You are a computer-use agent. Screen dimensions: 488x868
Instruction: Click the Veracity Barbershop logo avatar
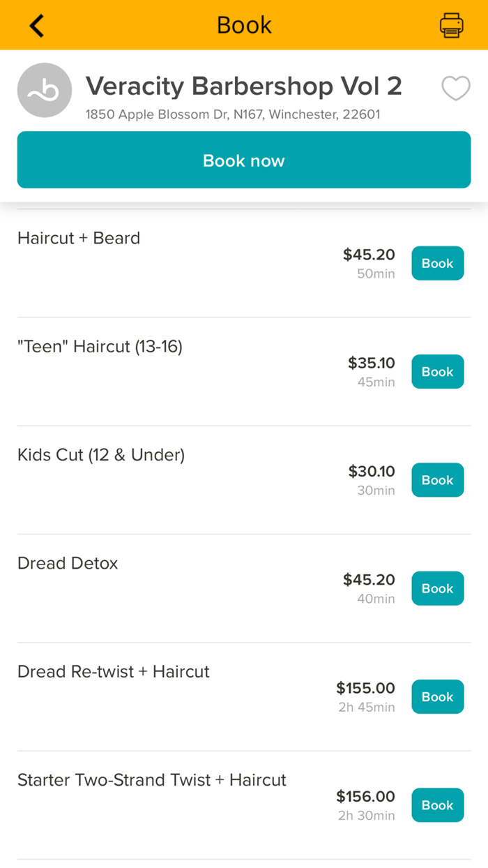(44, 89)
